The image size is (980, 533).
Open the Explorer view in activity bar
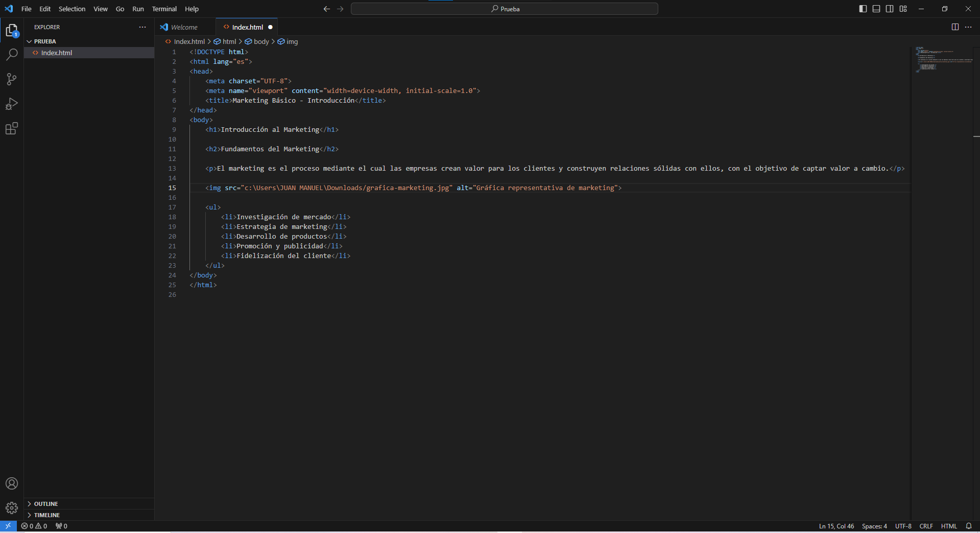[x=12, y=31]
